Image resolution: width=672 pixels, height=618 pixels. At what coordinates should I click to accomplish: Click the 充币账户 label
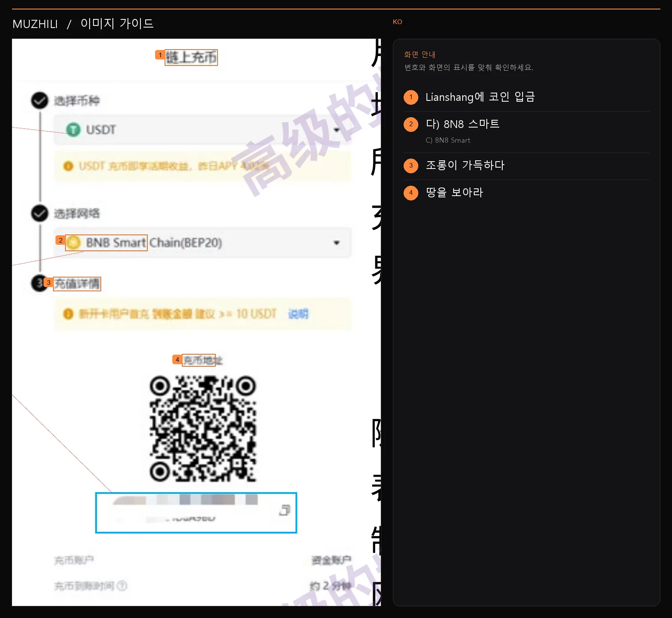point(74,560)
